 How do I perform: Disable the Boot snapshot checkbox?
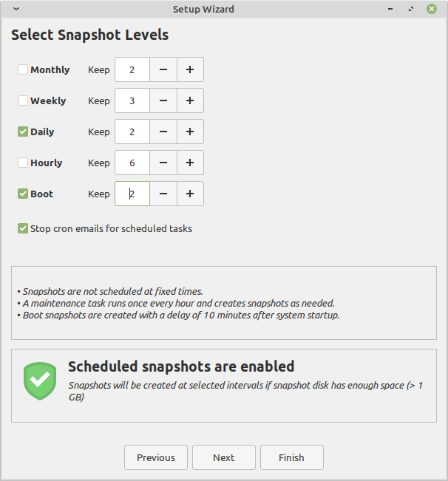click(23, 194)
